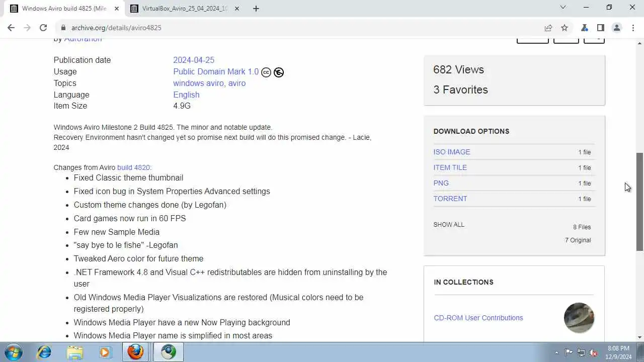Open the network tray icon
The height and width of the screenshot is (362, 644).
pyautogui.click(x=581, y=352)
